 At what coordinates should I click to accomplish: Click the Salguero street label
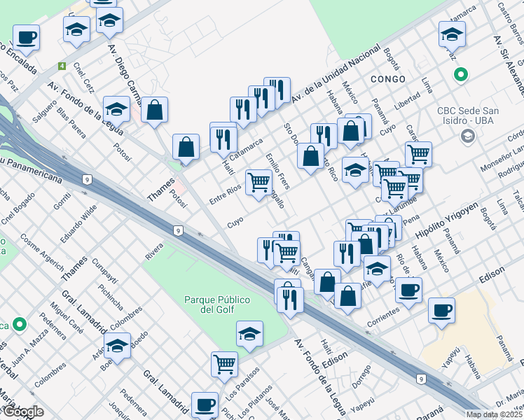click(45, 111)
